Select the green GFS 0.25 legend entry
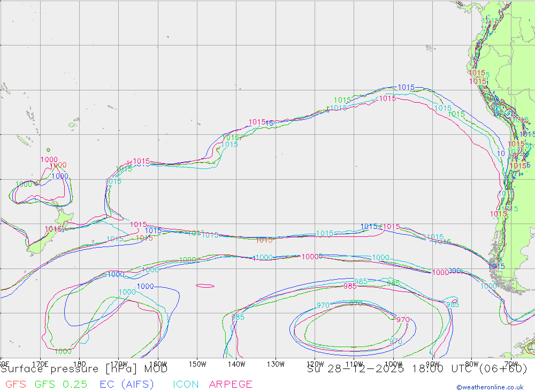535x392 pixels. tap(60, 384)
